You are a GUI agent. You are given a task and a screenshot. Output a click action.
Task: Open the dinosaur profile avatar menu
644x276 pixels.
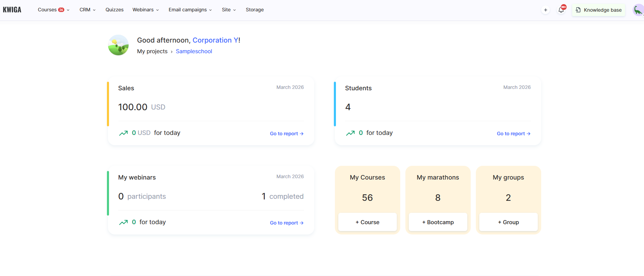(638, 10)
